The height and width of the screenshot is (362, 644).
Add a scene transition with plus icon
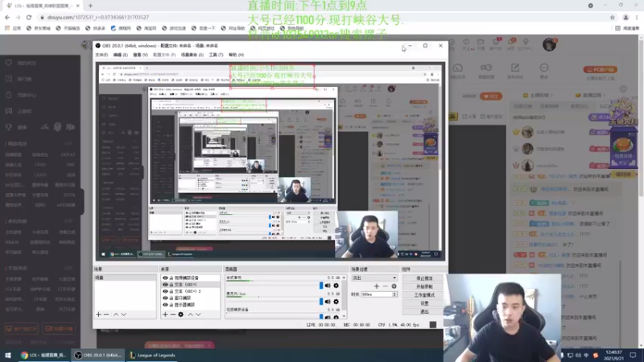pos(376,286)
